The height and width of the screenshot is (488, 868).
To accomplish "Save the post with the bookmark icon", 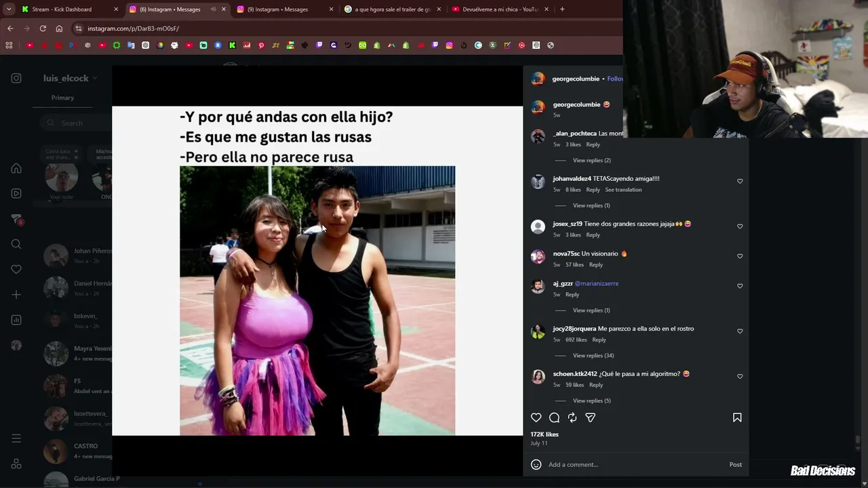I will pos(737,418).
